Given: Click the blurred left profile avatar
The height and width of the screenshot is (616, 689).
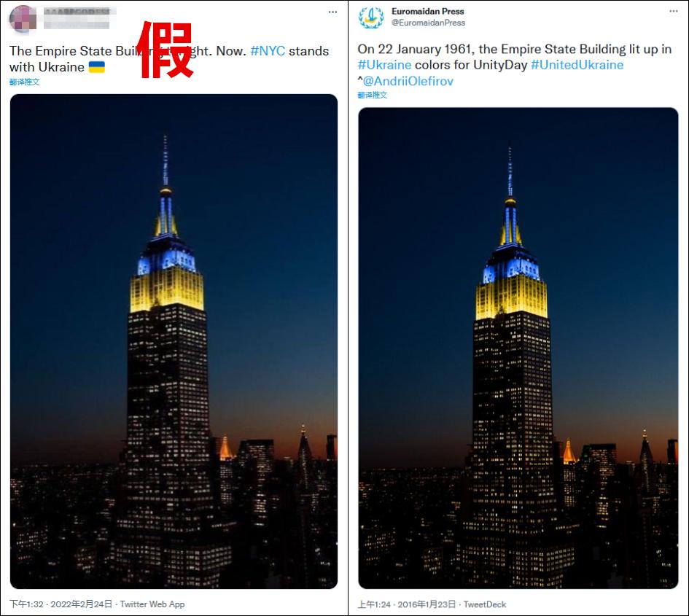Looking at the screenshot, I should [23, 18].
